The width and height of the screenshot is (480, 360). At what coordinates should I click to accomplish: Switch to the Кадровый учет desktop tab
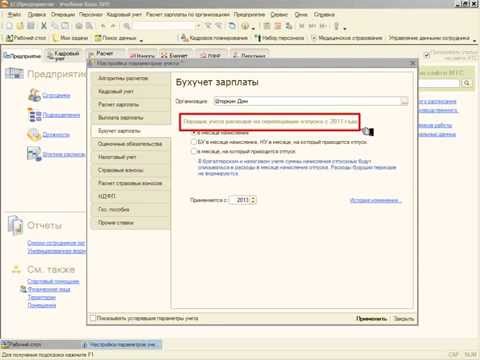(63, 55)
